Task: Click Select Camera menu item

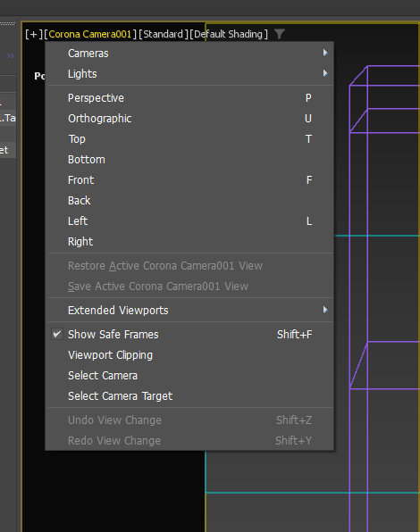Action: point(190,376)
